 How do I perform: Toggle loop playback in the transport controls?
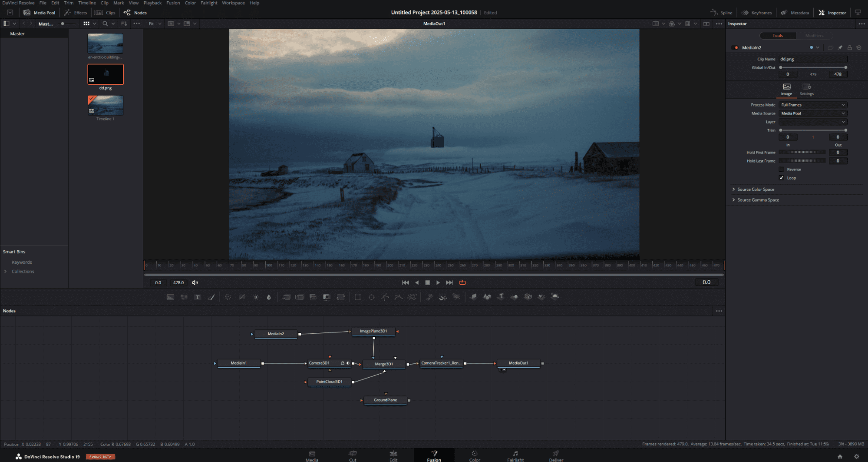click(x=462, y=283)
